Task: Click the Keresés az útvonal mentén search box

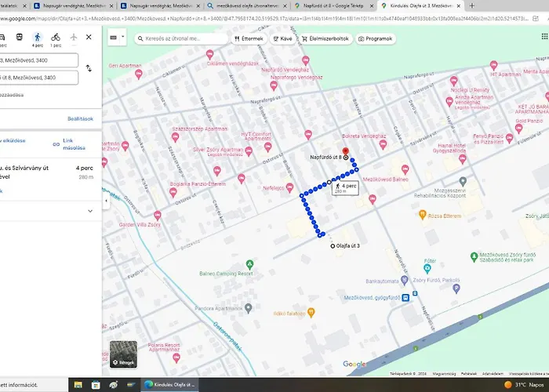Action: pyautogui.click(x=181, y=38)
